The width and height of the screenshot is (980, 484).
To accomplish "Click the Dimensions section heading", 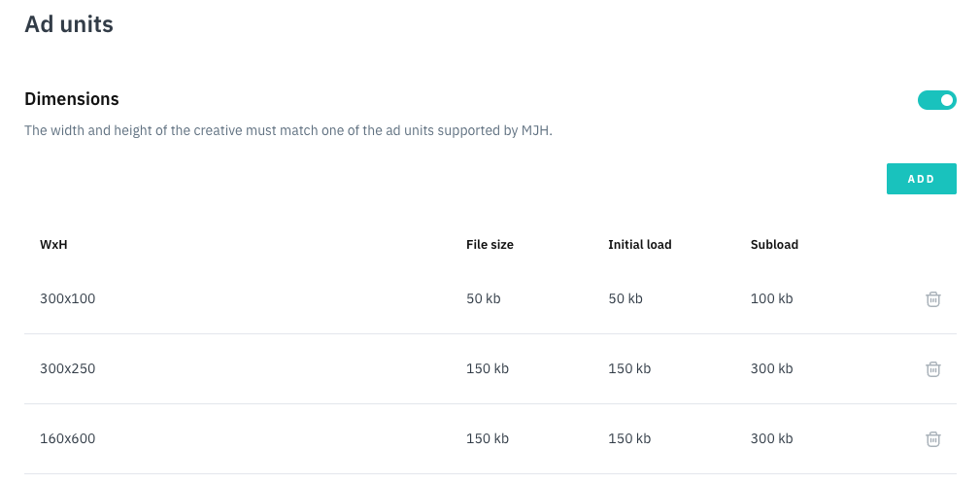I will tap(72, 99).
